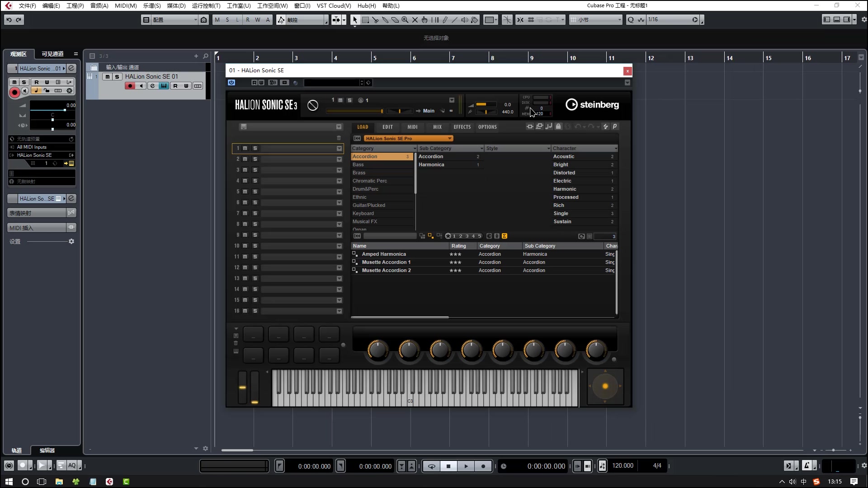The height and width of the screenshot is (488, 868).
Task: Switch to the EFFECTS tab in HALion
Action: point(462,127)
